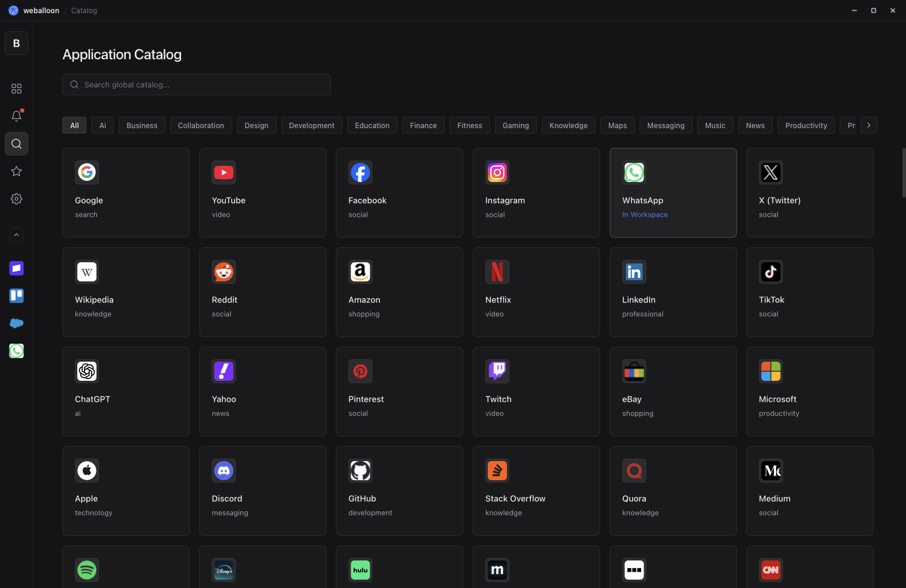Open favorites star in sidebar
Screen dimensions: 906x588
pyautogui.click(x=16, y=171)
